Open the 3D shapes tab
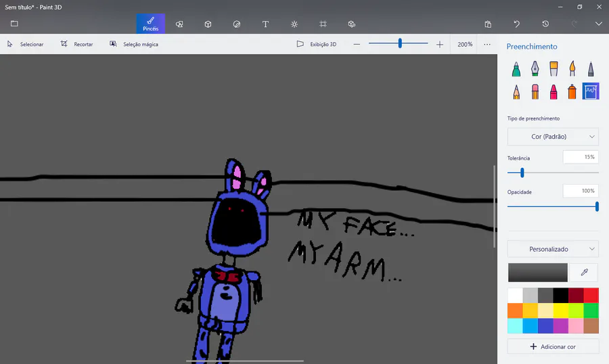609x364 pixels. [x=208, y=24]
